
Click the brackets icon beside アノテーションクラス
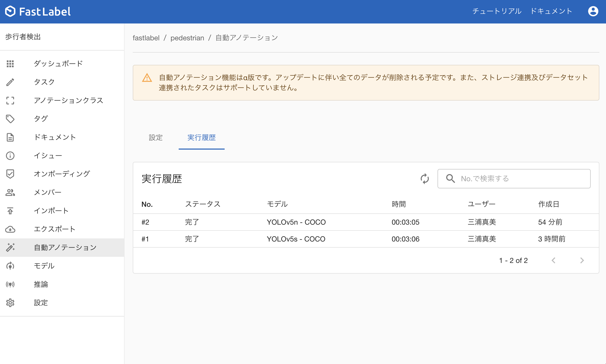coord(10,100)
